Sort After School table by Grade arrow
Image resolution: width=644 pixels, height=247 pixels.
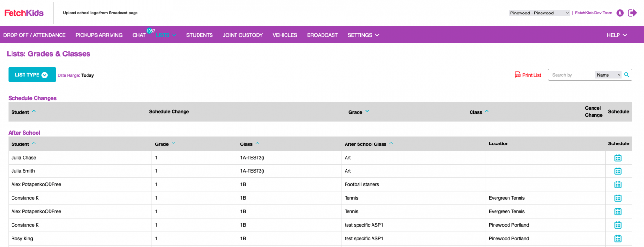tap(173, 143)
